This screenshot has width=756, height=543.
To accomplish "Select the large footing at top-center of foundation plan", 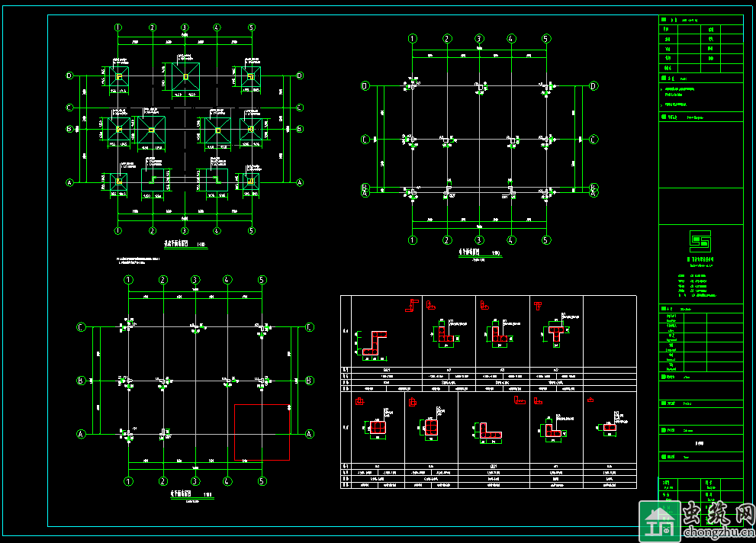I will (x=184, y=76).
